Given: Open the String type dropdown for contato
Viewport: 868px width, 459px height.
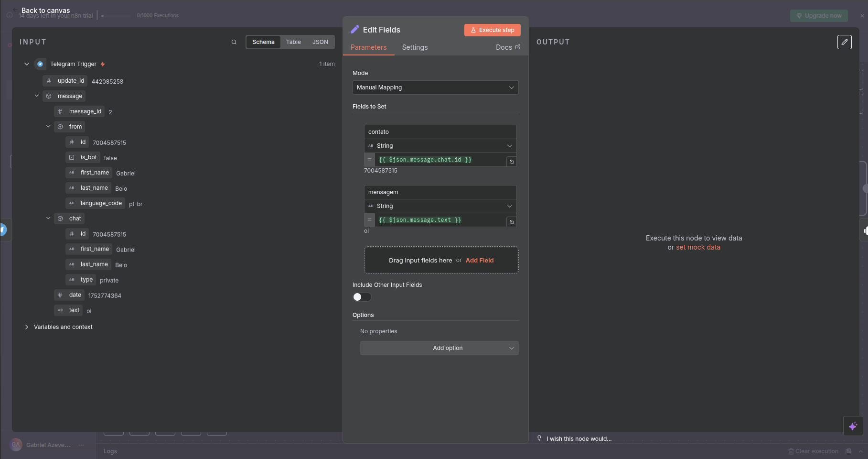Looking at the screenshot, I should [x=440, y=146].
